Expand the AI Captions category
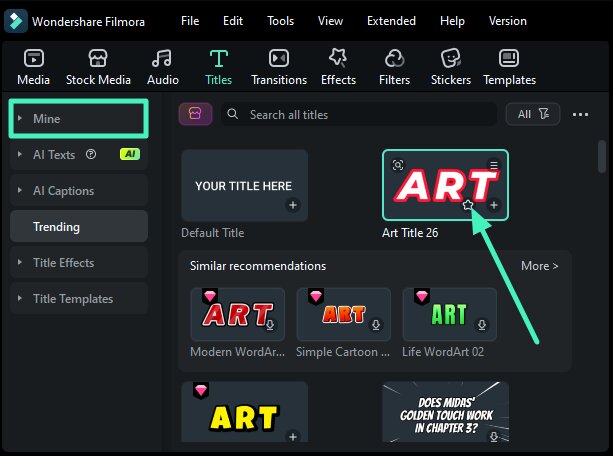Viewport: 613px width, 456px height. click(20, 190)
